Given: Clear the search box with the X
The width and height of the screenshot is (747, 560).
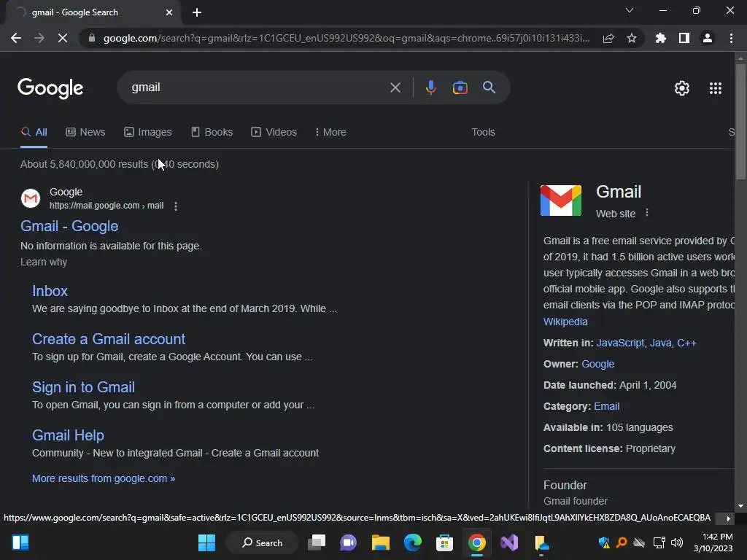Looking at the screenshot, I should point(395,87).
